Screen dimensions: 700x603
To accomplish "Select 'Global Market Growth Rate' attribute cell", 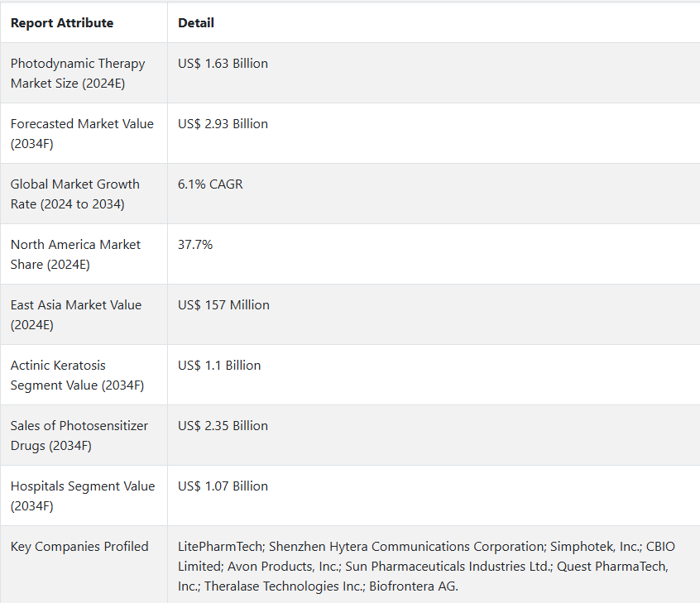I will [x=84, y=194].
